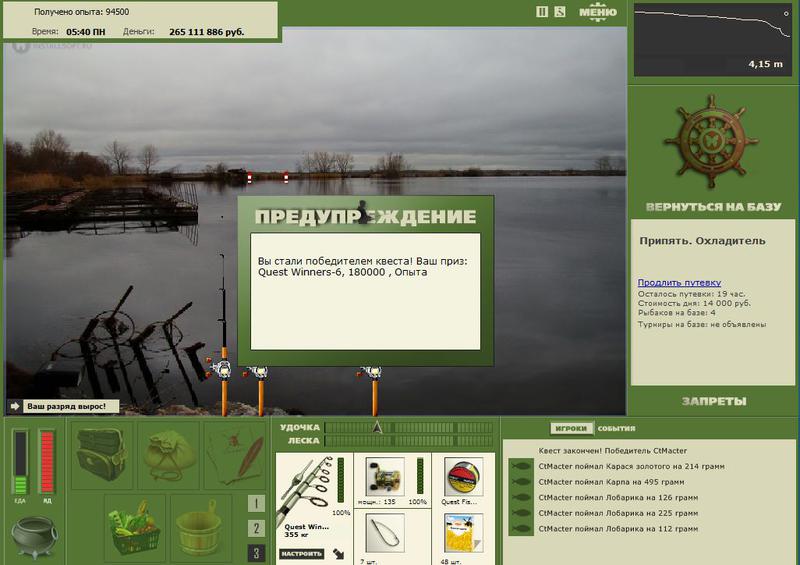
Task: Click the Осталось путевки: 19 час. line
Action: (x=691, y=294)
